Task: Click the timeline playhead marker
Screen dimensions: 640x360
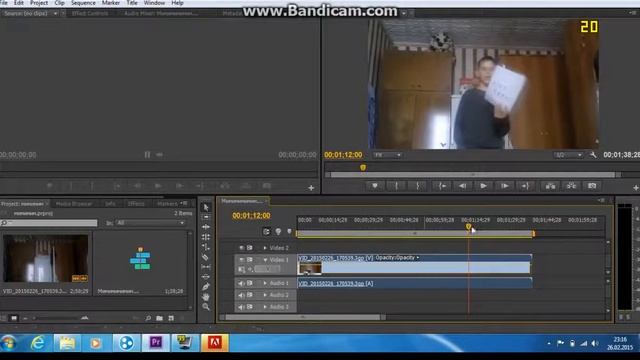Action: 469,227
